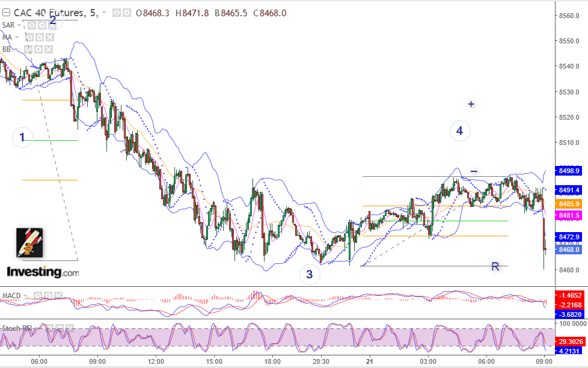Click the 8530.0 tick on price axis

click(569, 92)
